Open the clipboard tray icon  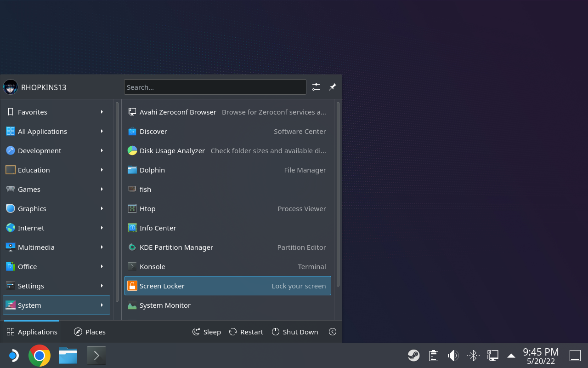pyautogui.click(x=433, y=355)
